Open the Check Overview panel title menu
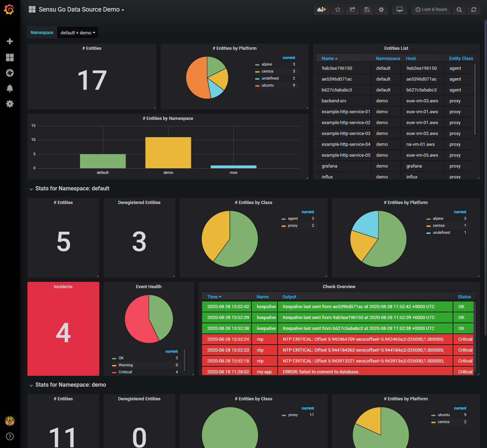Image resolution: width=487 pixels, height=448 pixels. [339, 287]
